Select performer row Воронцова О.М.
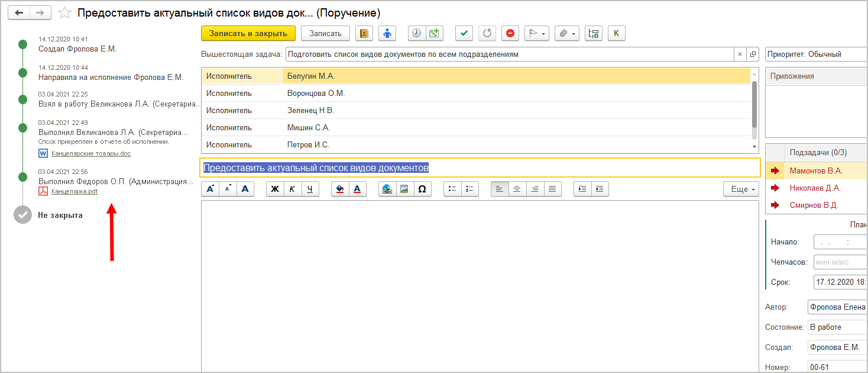Image resolution: width=868 pixels, height=373 pixels. 476,93
